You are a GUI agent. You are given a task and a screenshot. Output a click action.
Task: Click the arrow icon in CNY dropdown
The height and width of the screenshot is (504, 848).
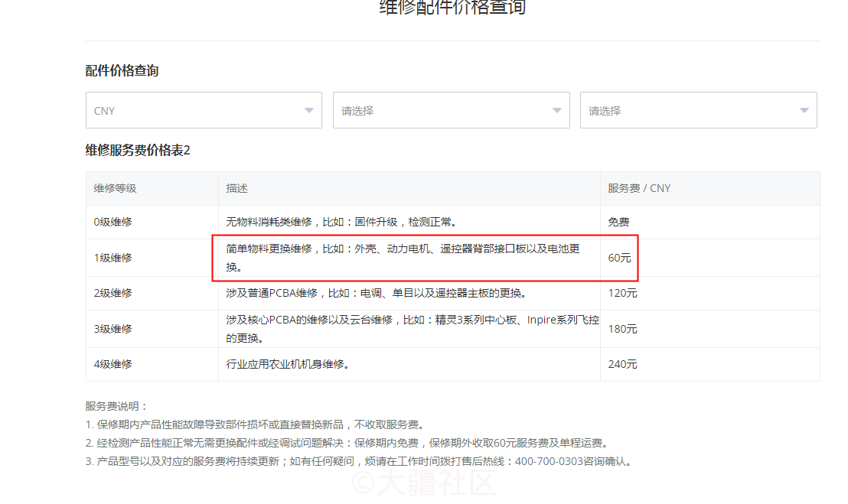308,110
